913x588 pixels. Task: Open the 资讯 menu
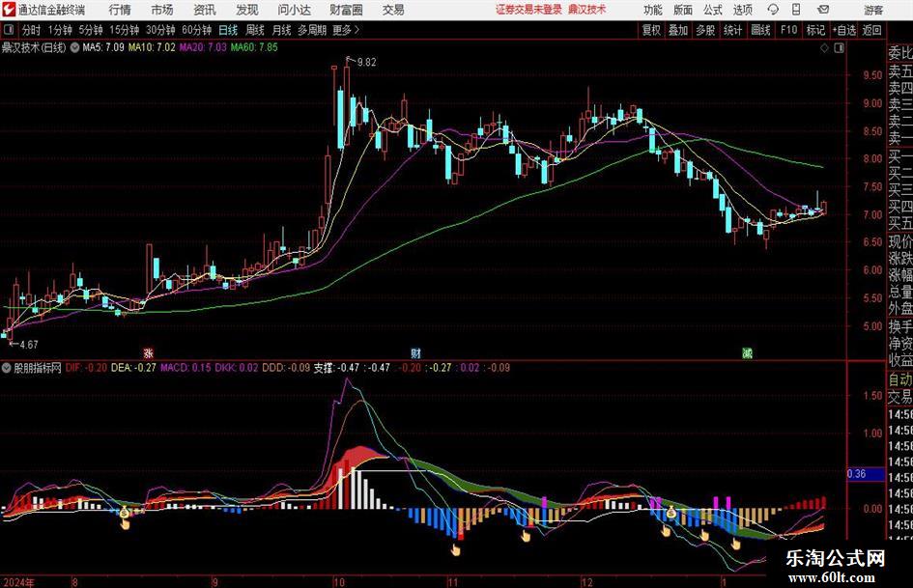point(205,10)
